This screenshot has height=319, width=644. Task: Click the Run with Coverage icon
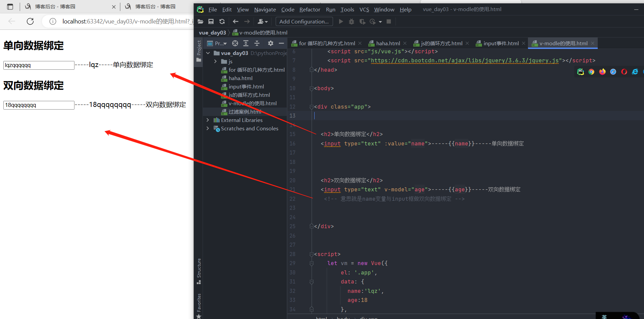click(362, 21)
